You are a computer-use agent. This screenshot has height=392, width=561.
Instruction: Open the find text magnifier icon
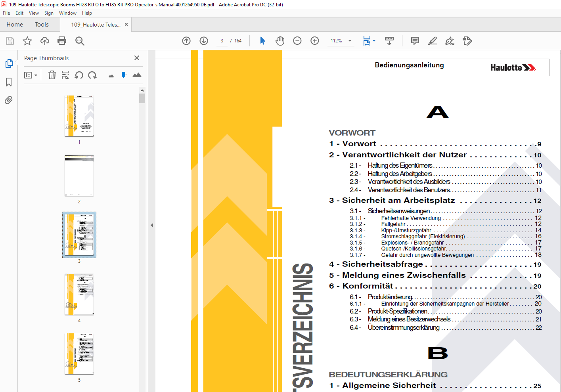(x=80, y=41)
